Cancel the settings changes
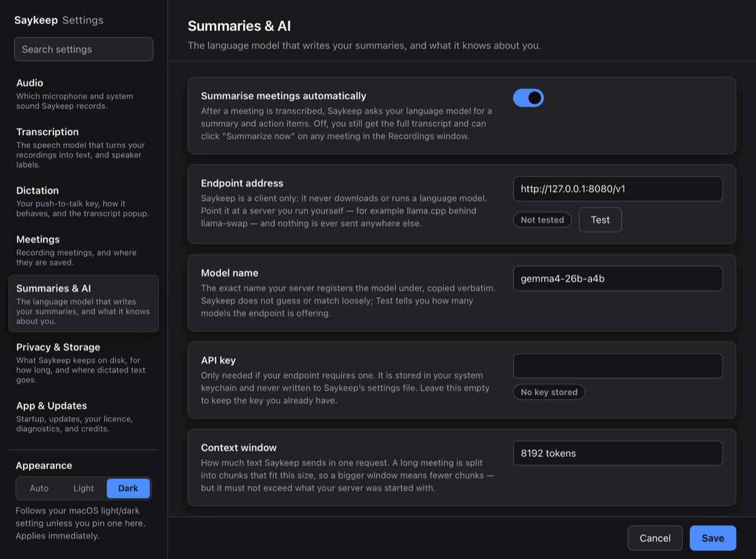 [655, 538]
